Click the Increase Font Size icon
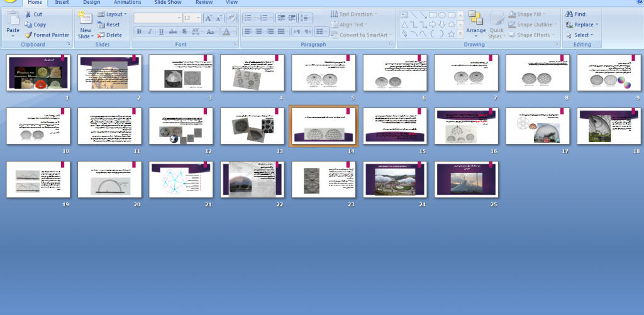The height and width of the screenshot is (315, 644). 208,18
